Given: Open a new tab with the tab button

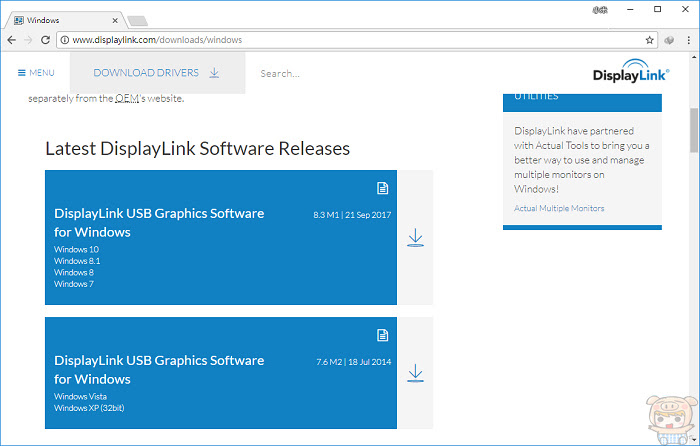Looking at the screenshot, I should coord(138,21).
